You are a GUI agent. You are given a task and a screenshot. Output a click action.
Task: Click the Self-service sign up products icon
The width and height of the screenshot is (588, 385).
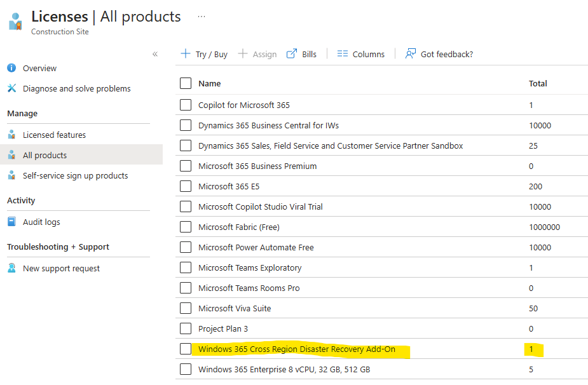[11, 175]
